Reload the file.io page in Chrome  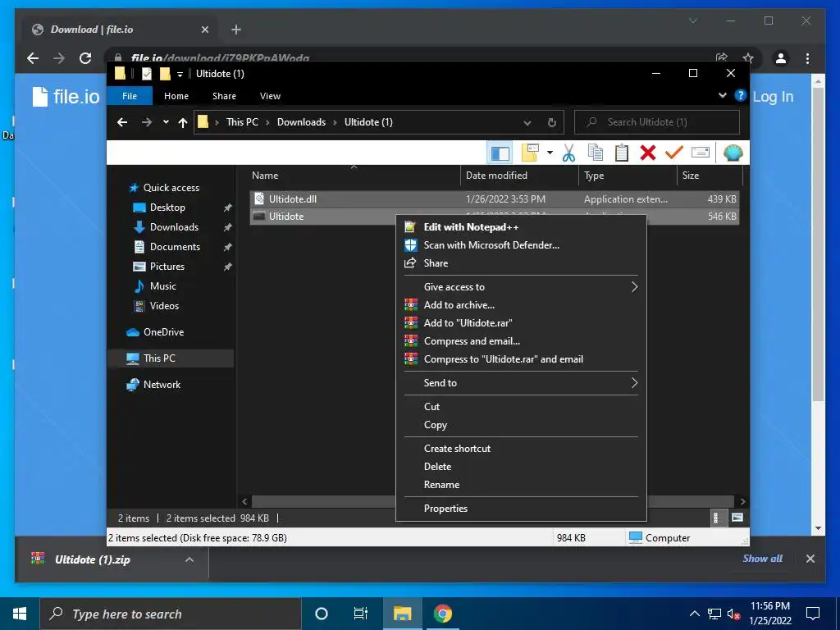(85, 58)
